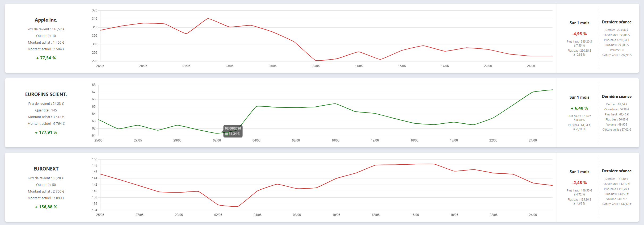Click Euronext 'Prix de revient : 55,20 €'

coord(46,178)
